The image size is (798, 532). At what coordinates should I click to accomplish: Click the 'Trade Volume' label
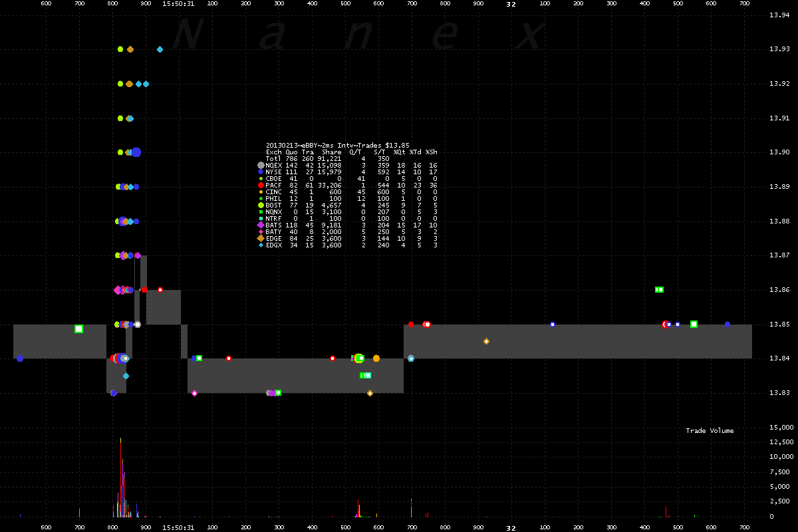tap(710, 431)
